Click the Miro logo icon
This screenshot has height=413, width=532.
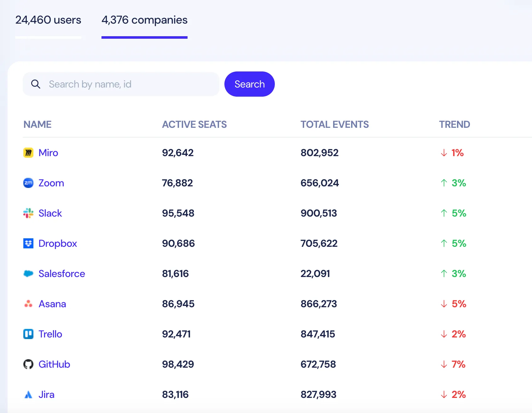tap(28, 153)
